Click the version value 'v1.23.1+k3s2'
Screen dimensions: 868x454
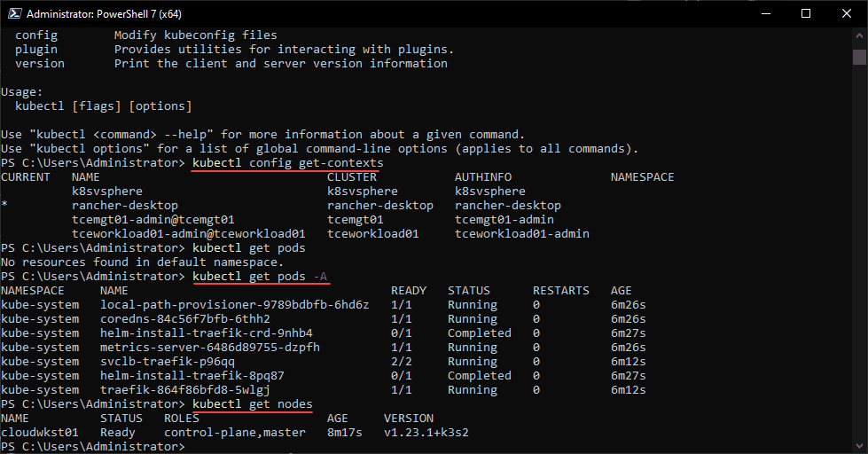tap(426, 433)
